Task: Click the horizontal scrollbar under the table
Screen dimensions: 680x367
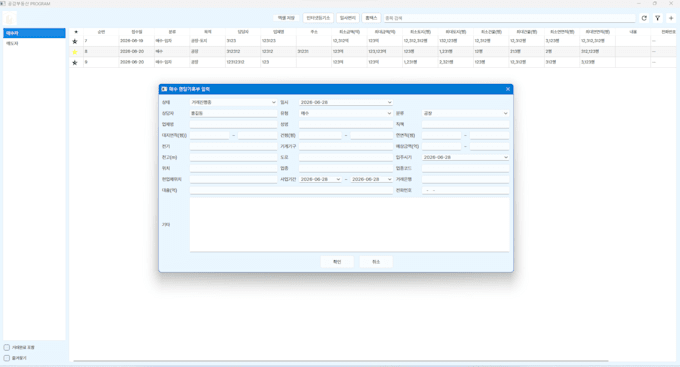Action: click(x=340, y=361)
